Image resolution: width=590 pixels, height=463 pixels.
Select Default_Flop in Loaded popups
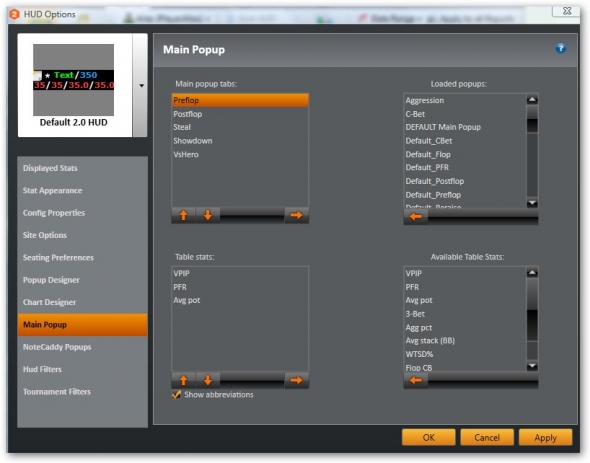(465, 154)
